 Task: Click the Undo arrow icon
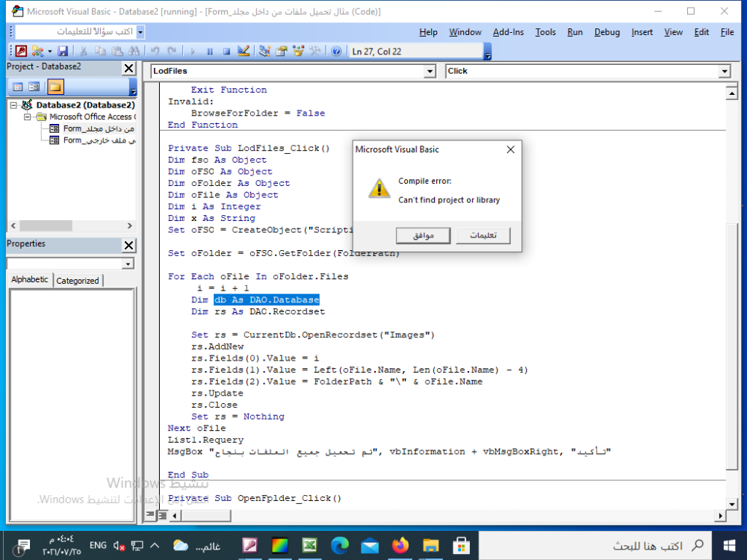point(155,51)
